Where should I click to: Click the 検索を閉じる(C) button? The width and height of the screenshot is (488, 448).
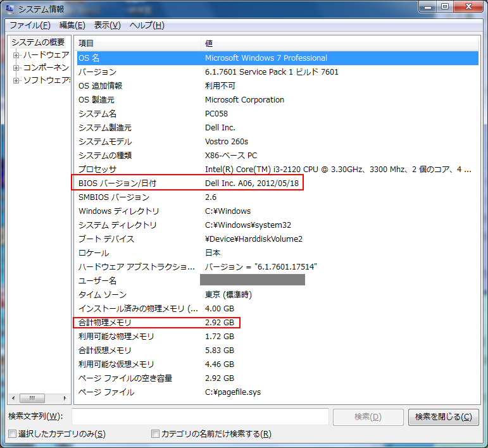click(444, 417)
